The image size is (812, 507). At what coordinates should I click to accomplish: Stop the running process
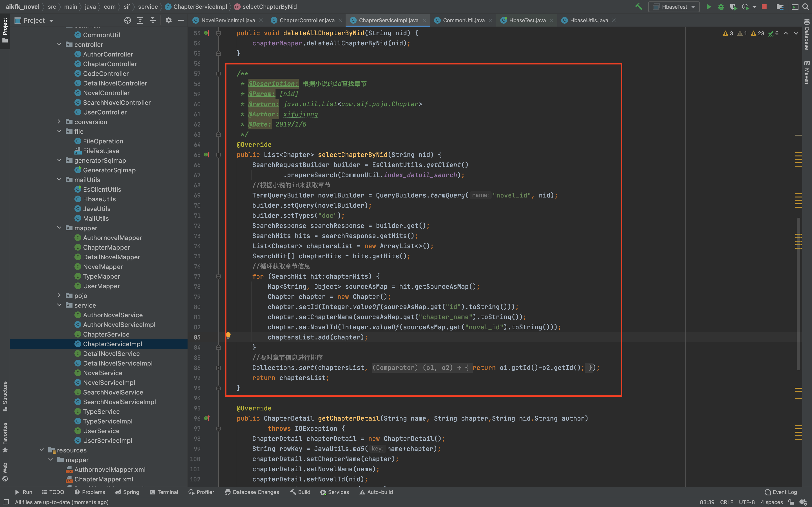(764, 7)
